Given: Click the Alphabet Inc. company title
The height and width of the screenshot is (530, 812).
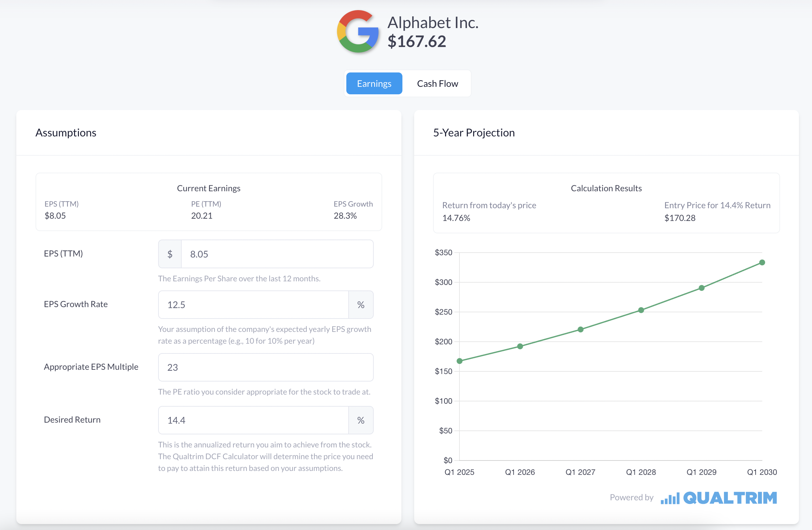Looking at the screenshot, I should 433,23.
